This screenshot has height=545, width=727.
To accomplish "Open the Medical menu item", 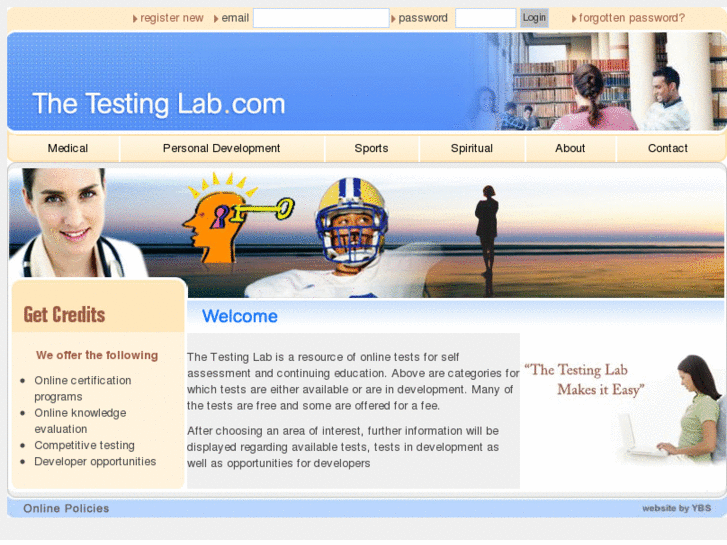I will pyautogui.click(x=68, y=148).
